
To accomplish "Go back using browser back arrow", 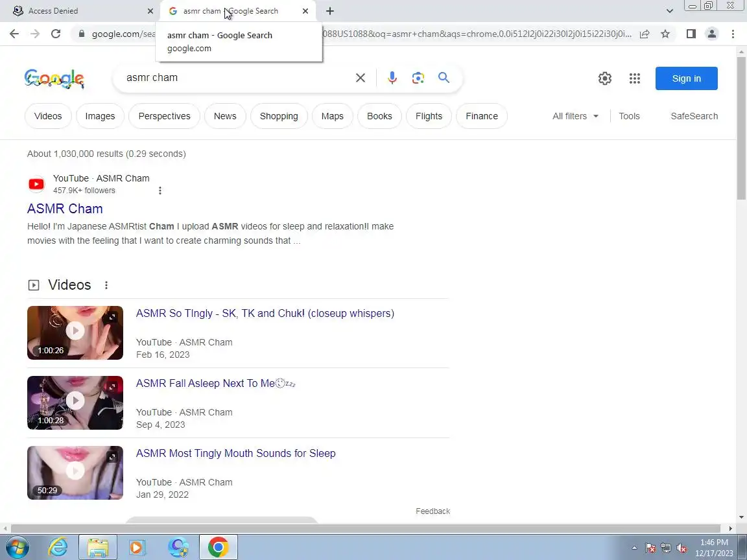I will (14, 34).
